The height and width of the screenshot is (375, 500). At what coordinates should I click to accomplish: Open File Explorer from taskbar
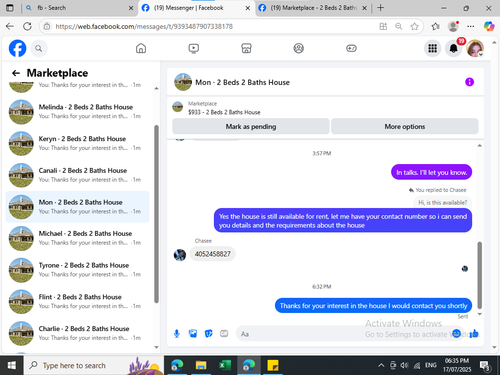[x=201, y=365]
